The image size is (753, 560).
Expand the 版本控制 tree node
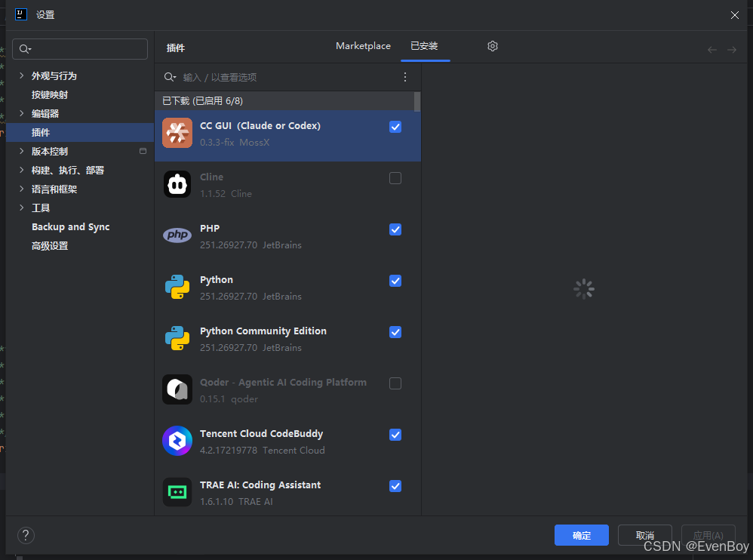[22, 151]
